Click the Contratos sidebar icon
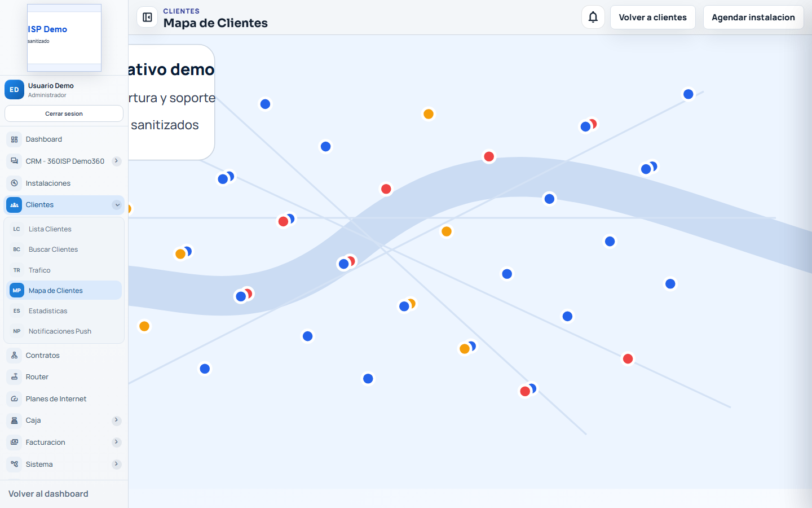The width and height of the screenshot is (812, 508). 15,356
